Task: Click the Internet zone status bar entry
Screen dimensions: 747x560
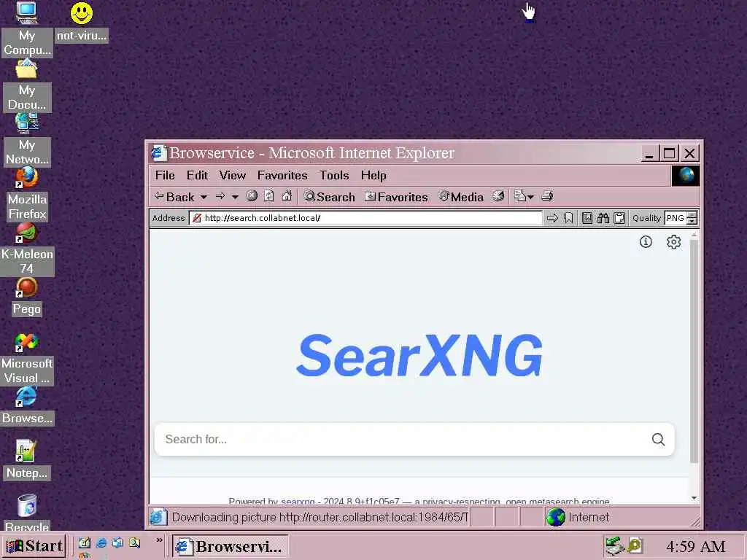Action: pyautogui.click(x=578, y=517)
